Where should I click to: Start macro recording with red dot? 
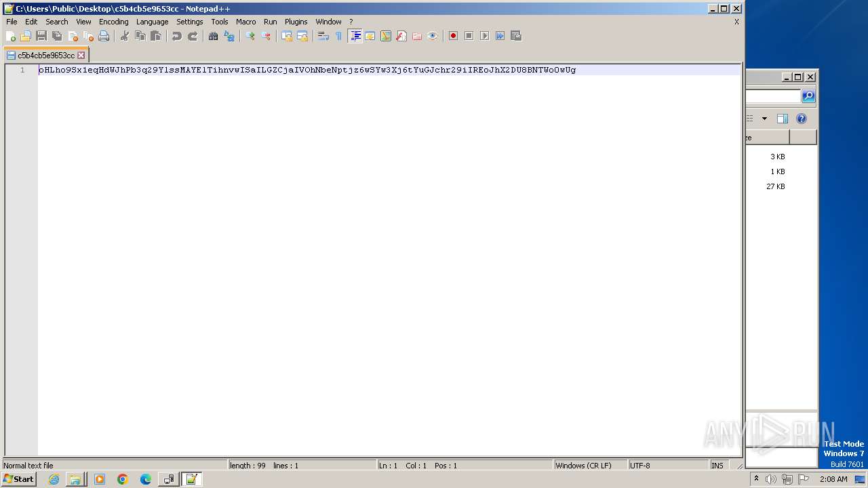point(454,36)
